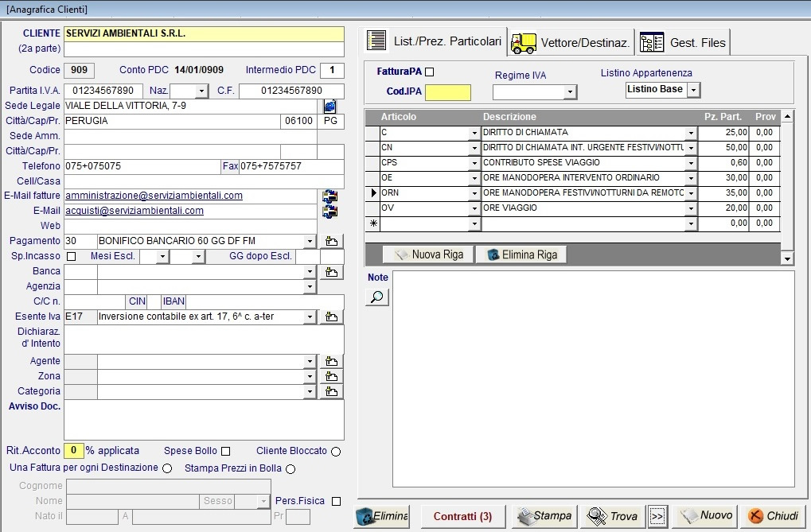Viewport: 811px width, 532px height.
Task: Select Stampa Prezzi in Bolla option
Action: [290, 469]
